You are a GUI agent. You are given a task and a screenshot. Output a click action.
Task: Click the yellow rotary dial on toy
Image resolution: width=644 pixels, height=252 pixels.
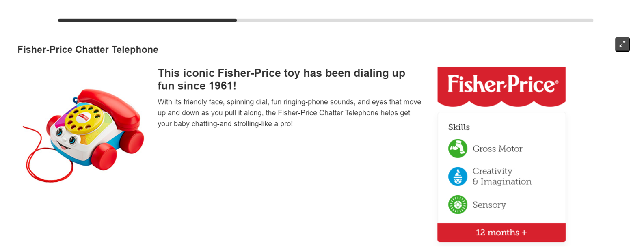click(84, 118)
